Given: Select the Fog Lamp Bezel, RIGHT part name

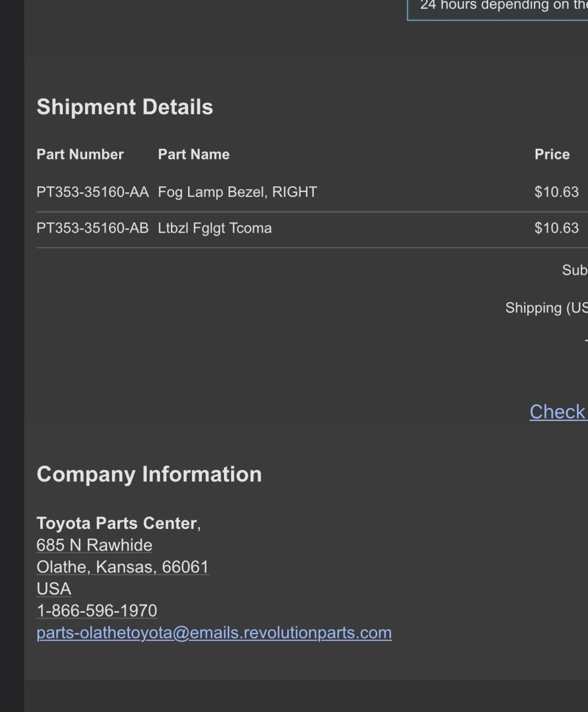Looking at the screenshot, I should 238,192.
